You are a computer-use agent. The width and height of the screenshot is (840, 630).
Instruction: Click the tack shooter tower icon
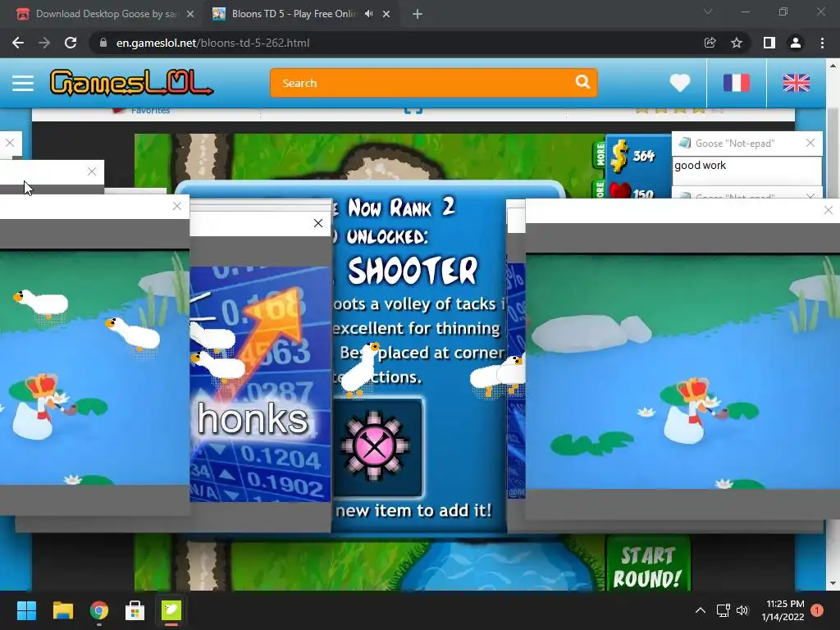[377, 447]
